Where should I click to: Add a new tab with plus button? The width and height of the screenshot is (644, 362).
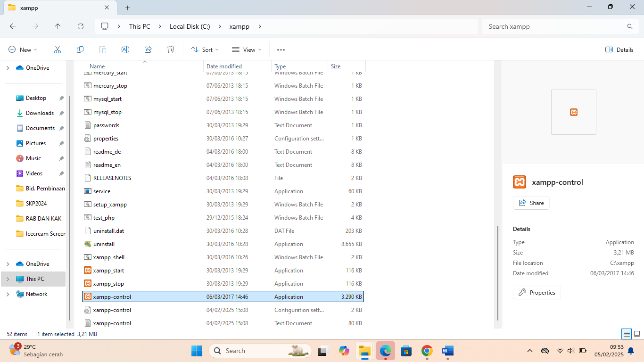[127, 8]
